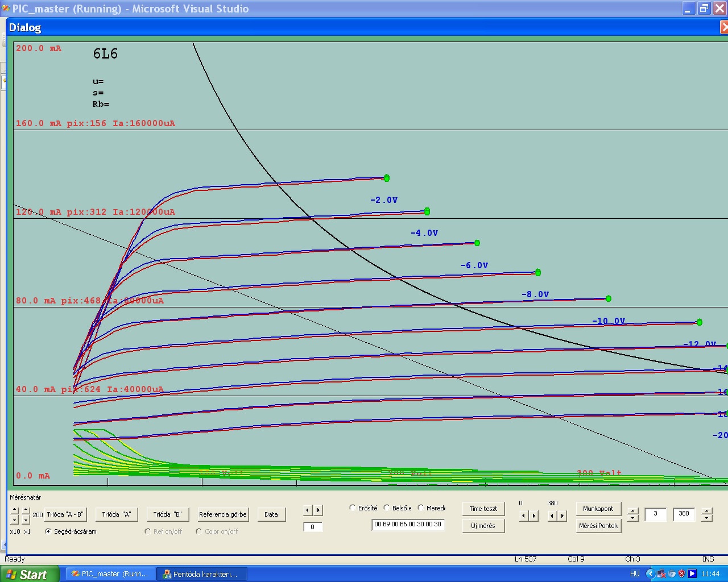Click the 160.0 mA pix:156 axis label
Image resolution: width=728 pixels, height=582 pixels.
(x=96, y=123)
